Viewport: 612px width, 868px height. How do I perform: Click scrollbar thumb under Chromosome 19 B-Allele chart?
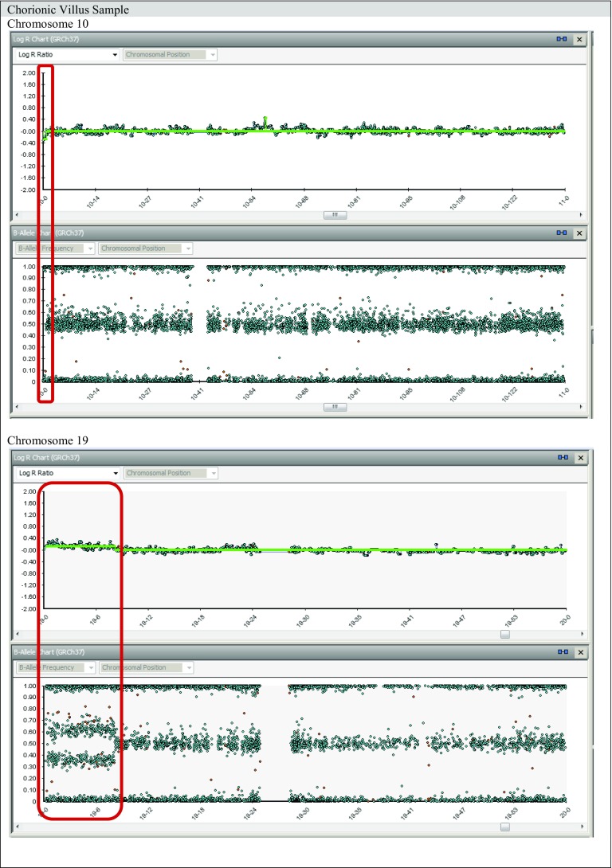click(x=504, y=827)
